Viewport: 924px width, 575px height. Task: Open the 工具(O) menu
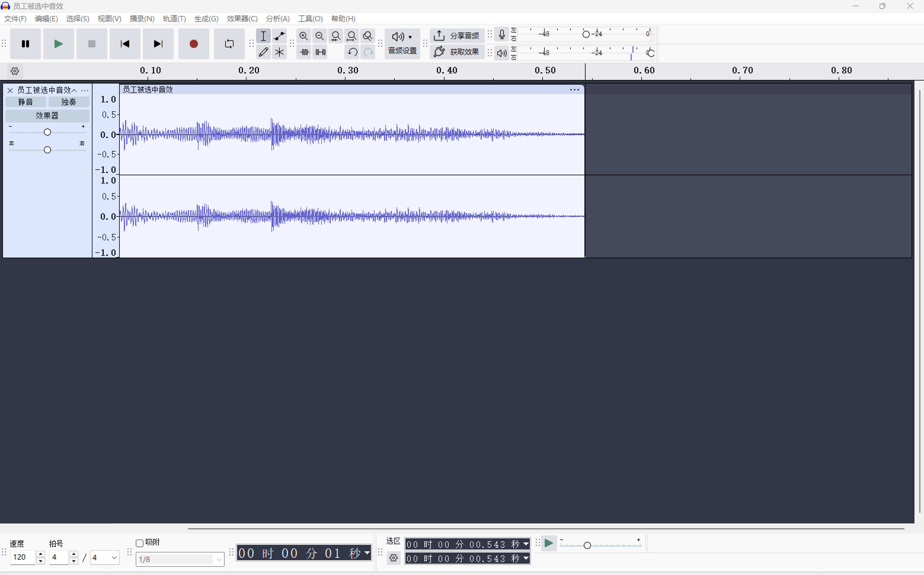[310, 19]
